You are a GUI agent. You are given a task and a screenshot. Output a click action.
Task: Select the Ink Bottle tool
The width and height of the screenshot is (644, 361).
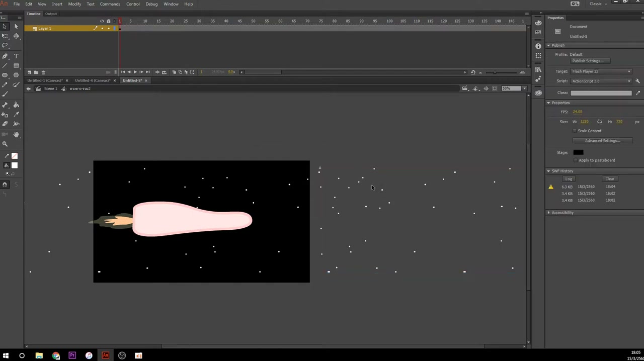(x=5, y=114)
